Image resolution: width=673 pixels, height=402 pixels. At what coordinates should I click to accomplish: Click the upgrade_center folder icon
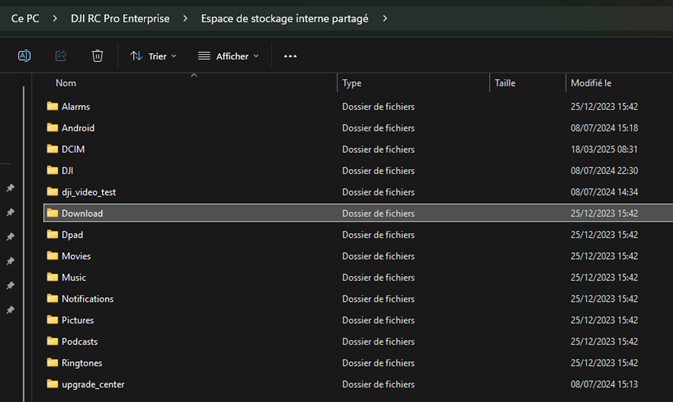point(53,384)
